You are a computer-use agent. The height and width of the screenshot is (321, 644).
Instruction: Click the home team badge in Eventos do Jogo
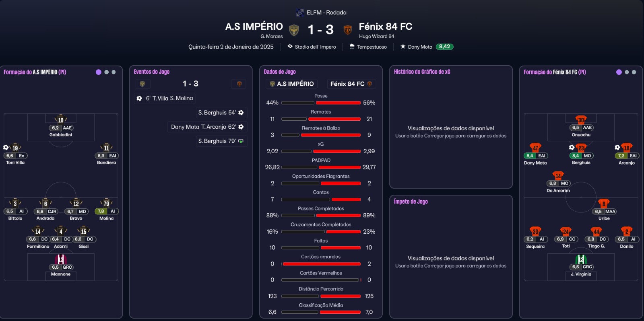pyautogui.click(x=142, y=84)
